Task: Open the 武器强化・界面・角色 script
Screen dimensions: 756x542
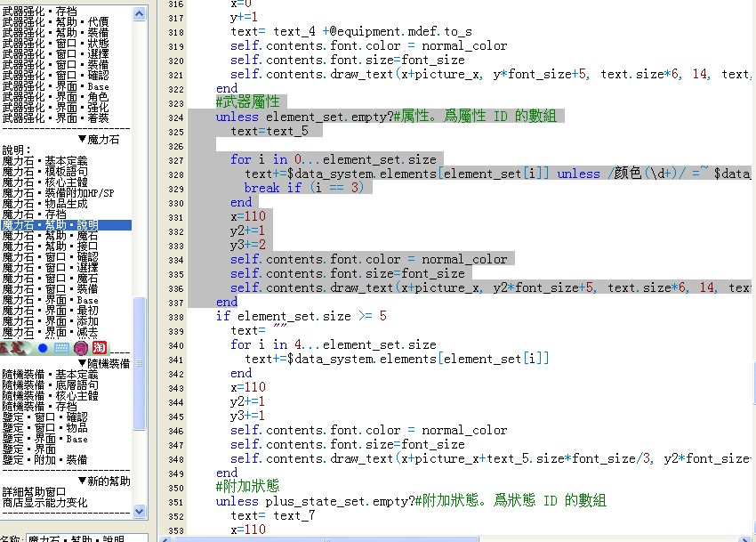Action: [55, 97]
